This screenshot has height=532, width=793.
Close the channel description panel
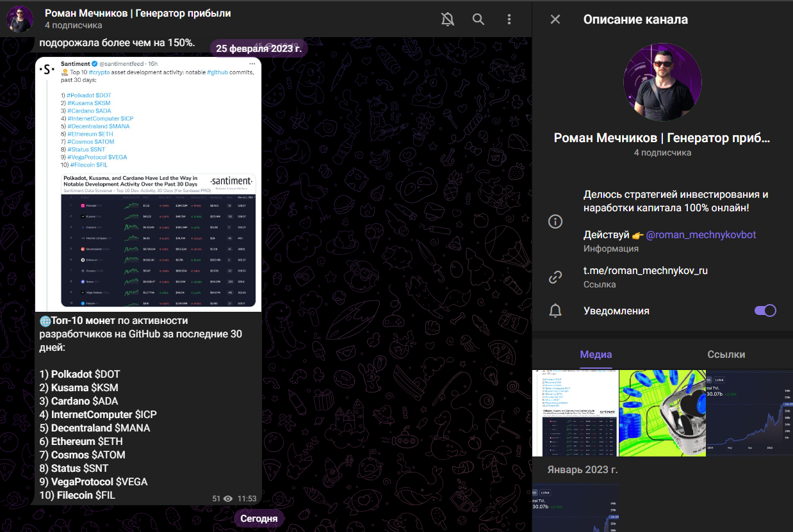pos(555,19)
